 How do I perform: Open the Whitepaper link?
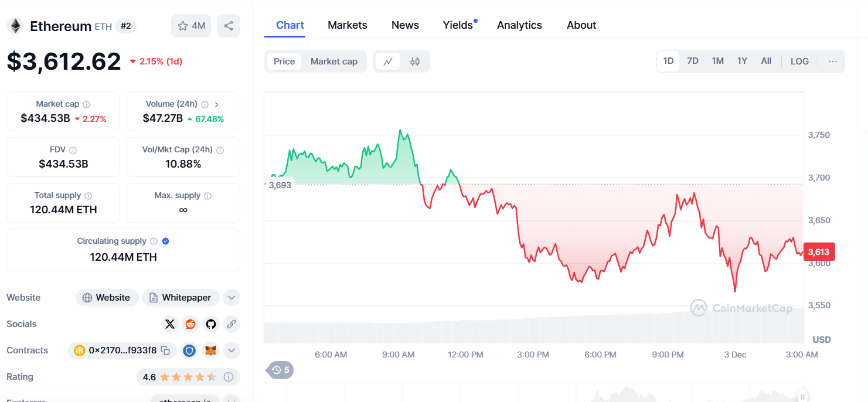pos(181,298)
